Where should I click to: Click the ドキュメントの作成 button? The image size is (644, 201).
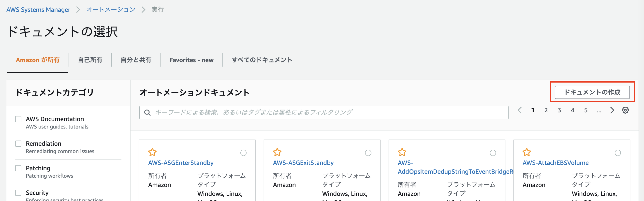(x=592, y=92)
